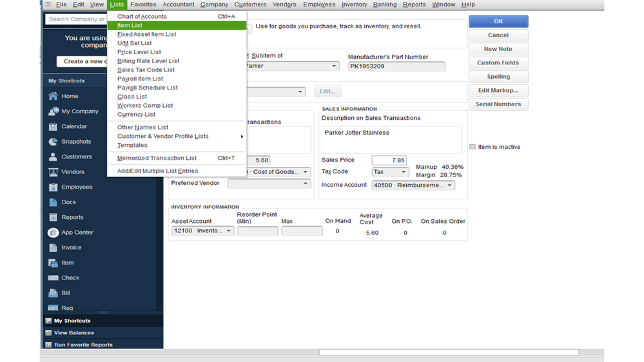Image resolution: width=644 pixels, height=362 pixels.
Task: Toggle the Item is inactive checkbox
Action: [x=473, y=146]
